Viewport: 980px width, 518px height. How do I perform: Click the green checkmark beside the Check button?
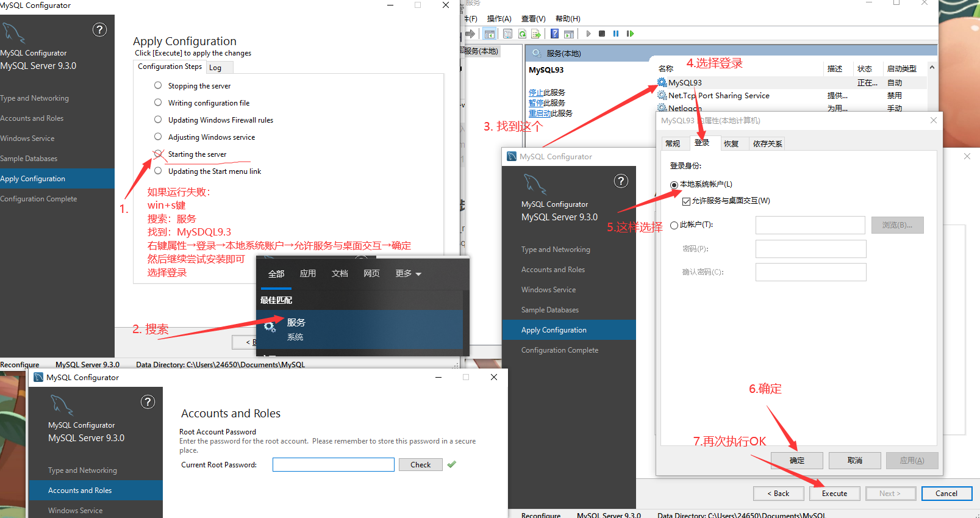(451, 464)
